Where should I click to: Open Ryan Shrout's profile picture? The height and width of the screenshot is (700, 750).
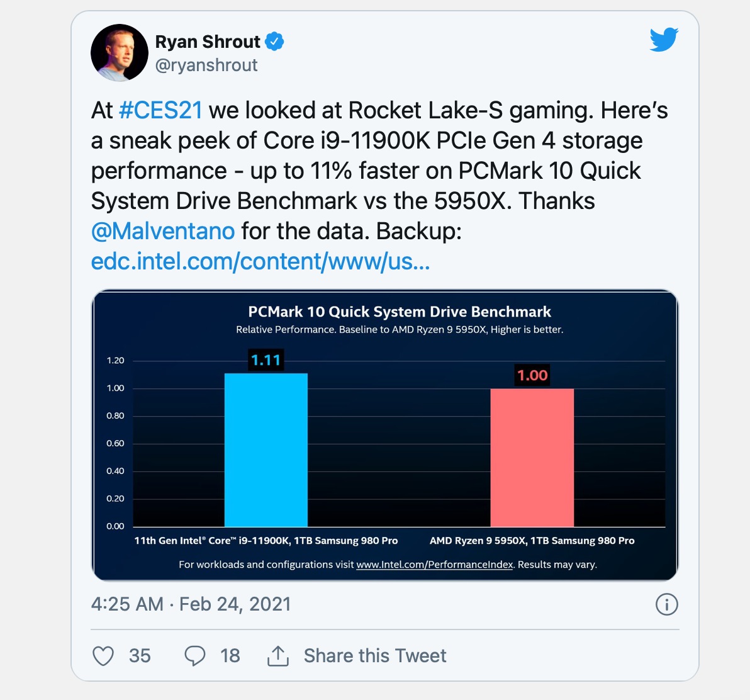(x=120, y=53)
